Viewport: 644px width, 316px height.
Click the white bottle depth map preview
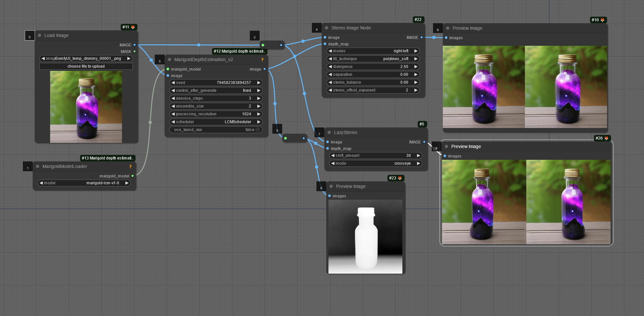(365, 237)
